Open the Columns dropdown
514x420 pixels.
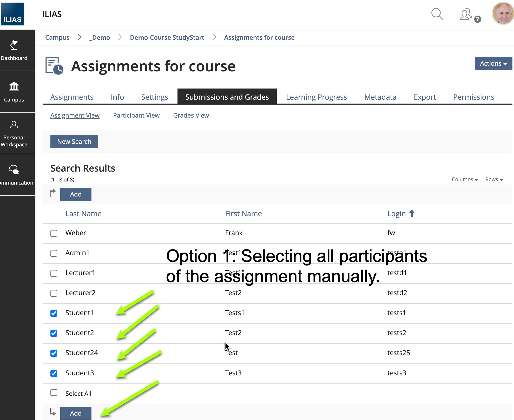[465, 179]
